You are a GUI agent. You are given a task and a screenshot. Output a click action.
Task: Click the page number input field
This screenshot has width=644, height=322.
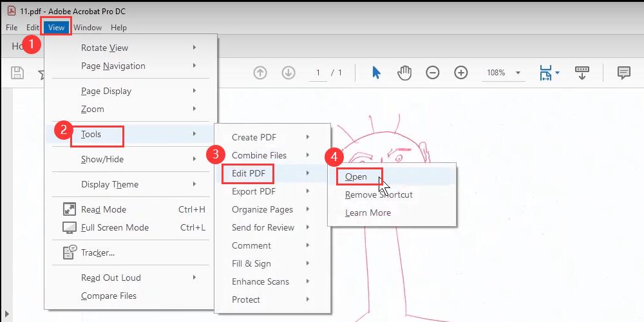click(318, 73)
